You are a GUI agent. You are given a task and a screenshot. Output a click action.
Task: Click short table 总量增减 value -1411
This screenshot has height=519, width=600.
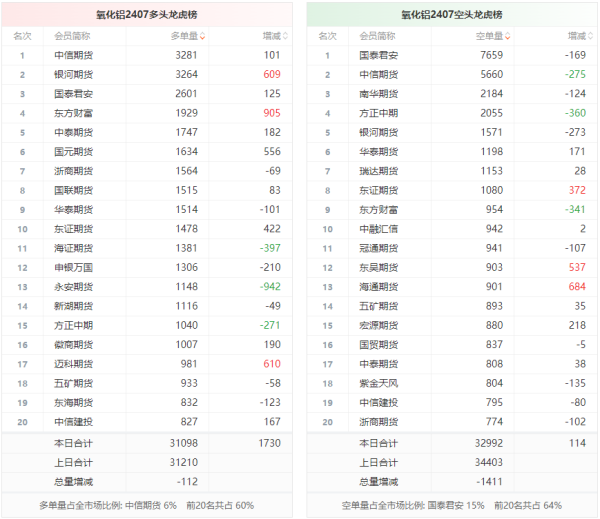[489, 481]
